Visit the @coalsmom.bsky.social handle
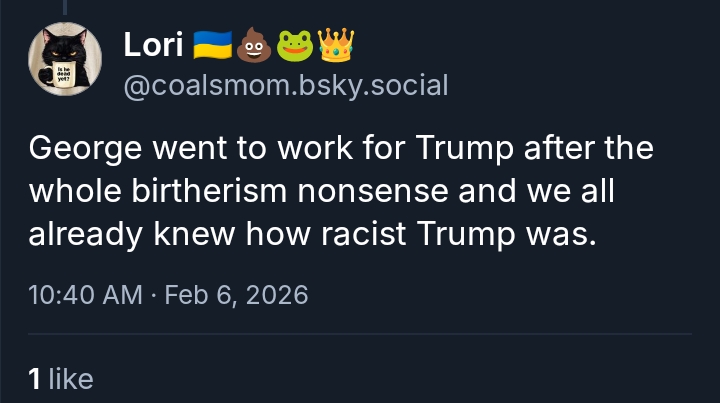This screenshot has height=403, width=720. click(285, 86)
